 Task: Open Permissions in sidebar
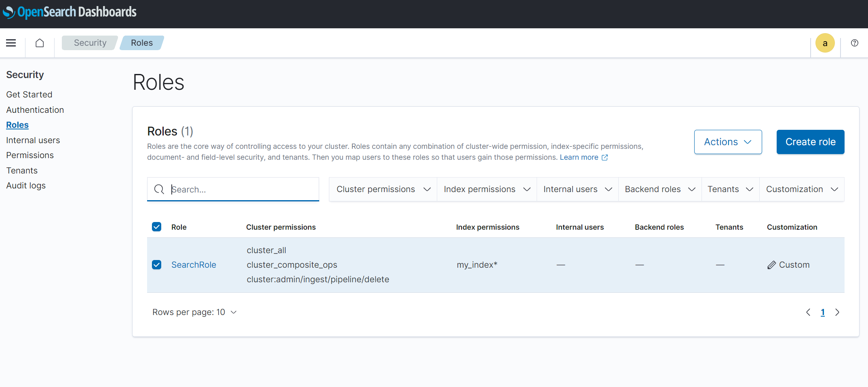30,155
